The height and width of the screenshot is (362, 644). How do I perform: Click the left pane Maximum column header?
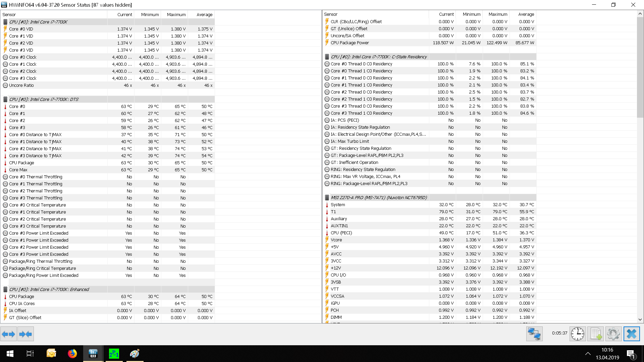(x=176, y=14)
